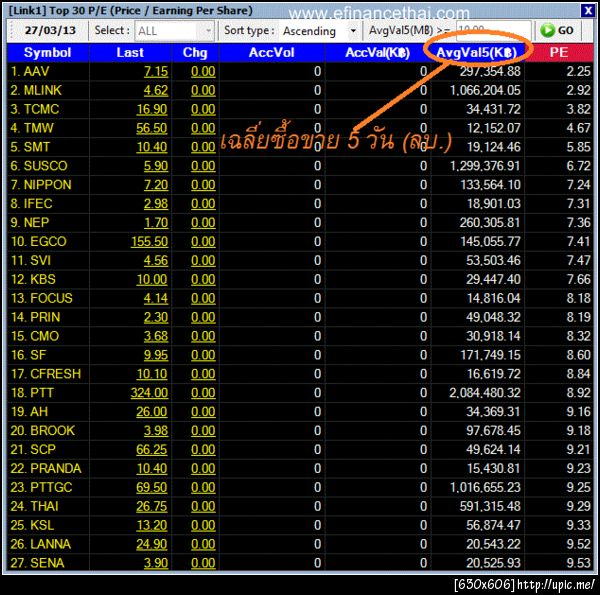
Task: Click LANNA last price 24.90
Action: coord(152,544)
